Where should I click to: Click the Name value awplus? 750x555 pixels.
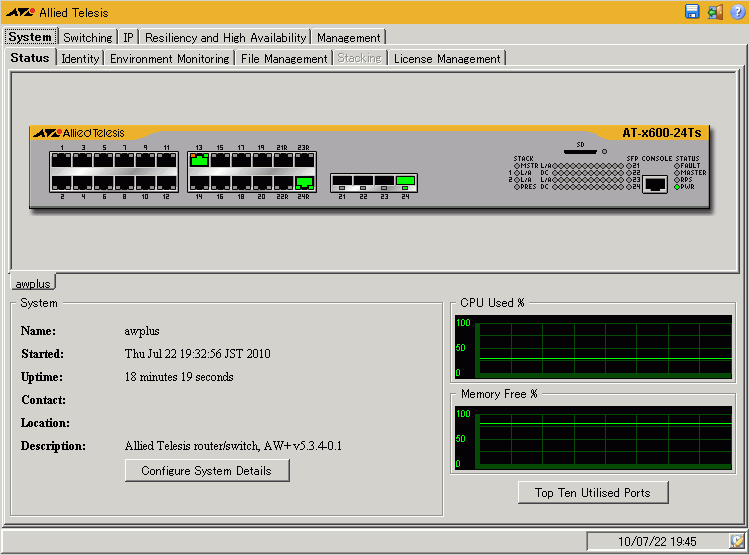[x=142, y=331]
